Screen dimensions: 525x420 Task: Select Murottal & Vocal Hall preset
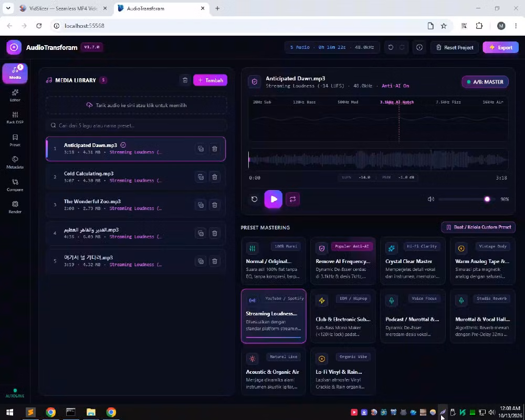tap(482, 316)
